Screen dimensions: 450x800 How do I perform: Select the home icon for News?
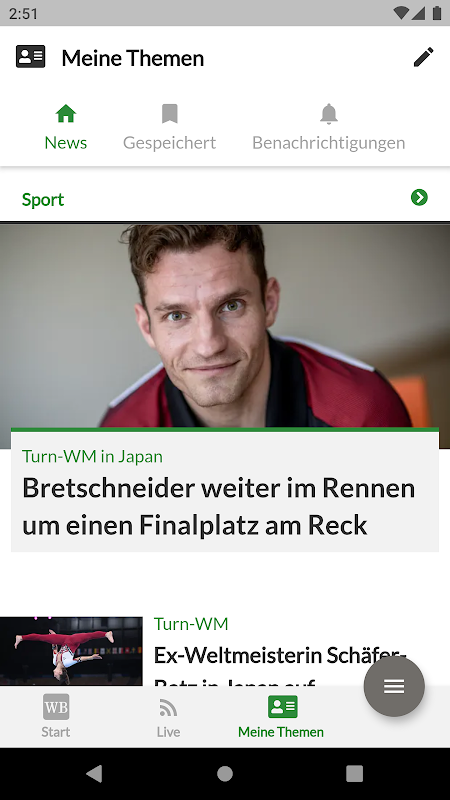click(x=66, y=113)
